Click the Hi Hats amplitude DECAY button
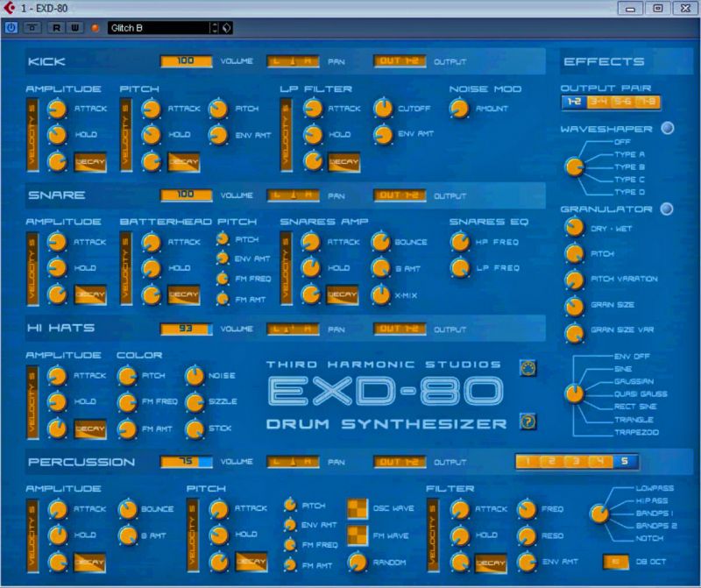This screenshot has height=588, width=701. [x=90, y=429]
